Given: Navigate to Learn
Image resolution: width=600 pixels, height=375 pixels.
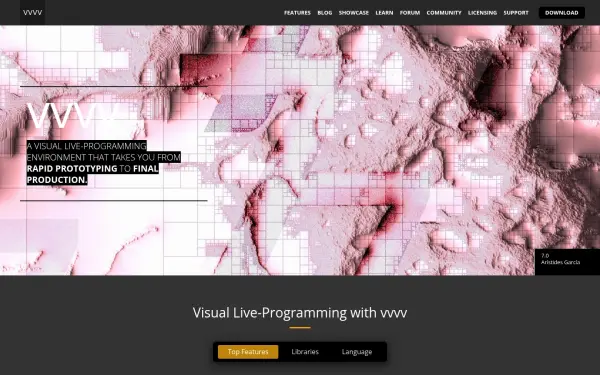Looking at the screenshot, I should tap(384, 13).
